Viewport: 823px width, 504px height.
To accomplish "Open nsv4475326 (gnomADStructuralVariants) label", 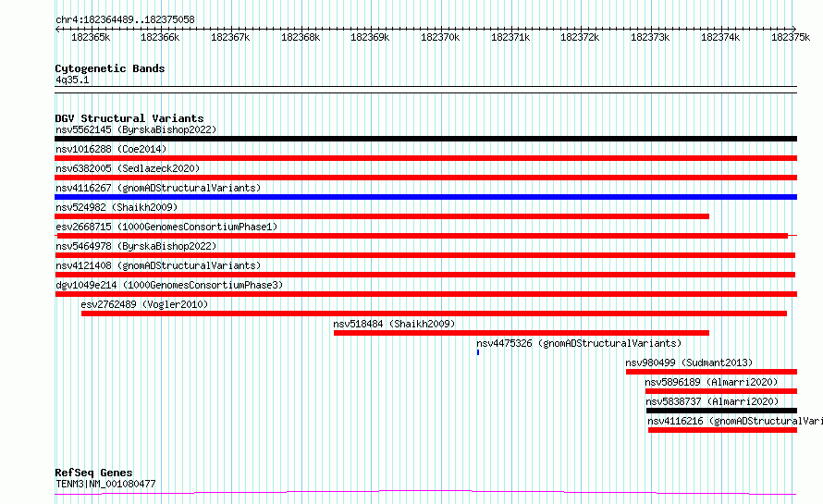I will [579, 343].
